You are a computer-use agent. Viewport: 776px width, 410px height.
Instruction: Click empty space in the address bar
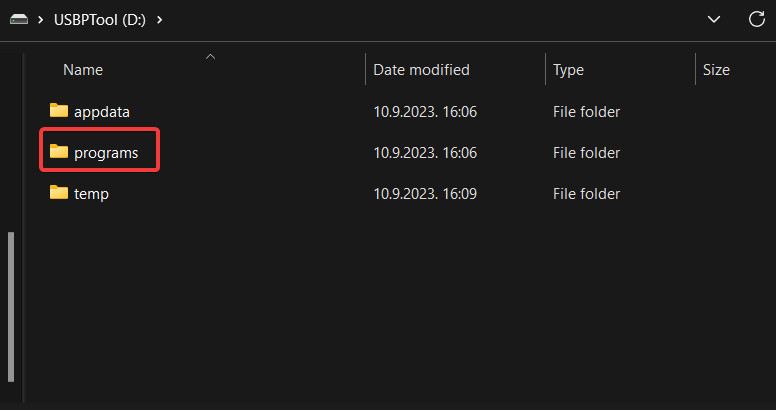[x=430, y=19]
